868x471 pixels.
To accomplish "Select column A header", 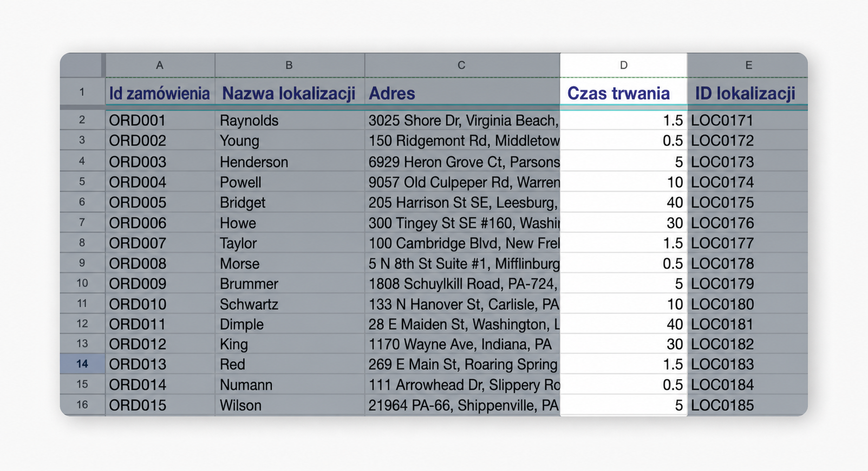I will (x=160, y=65).
